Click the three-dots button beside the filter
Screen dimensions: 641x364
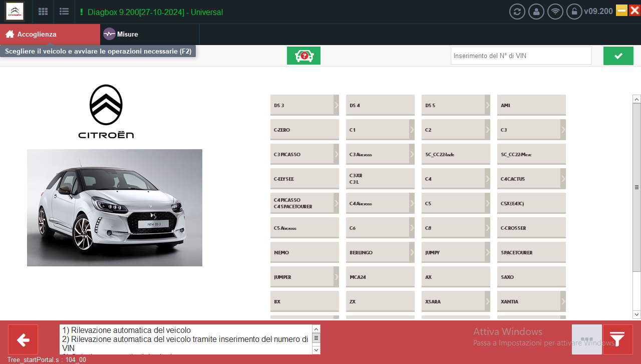point(587,340)
